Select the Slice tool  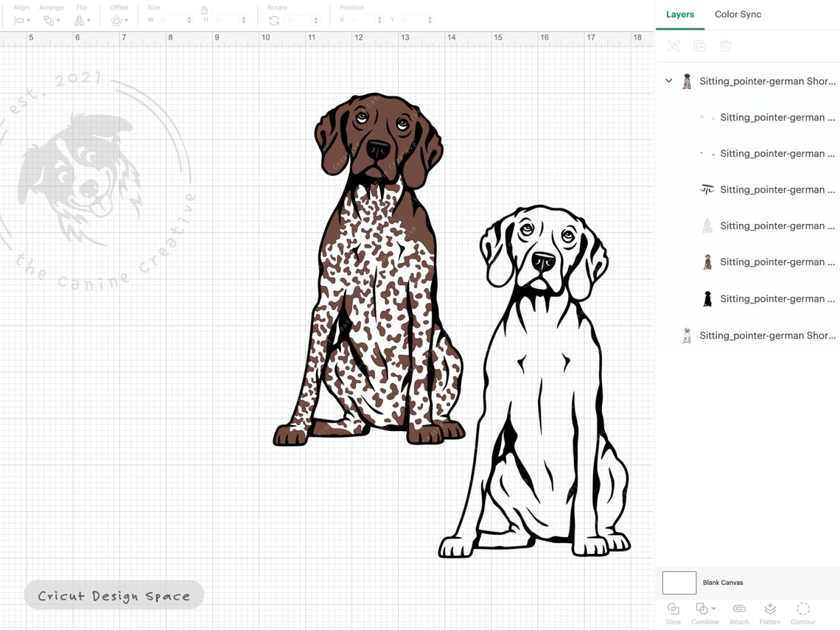[x=673, y=612]
